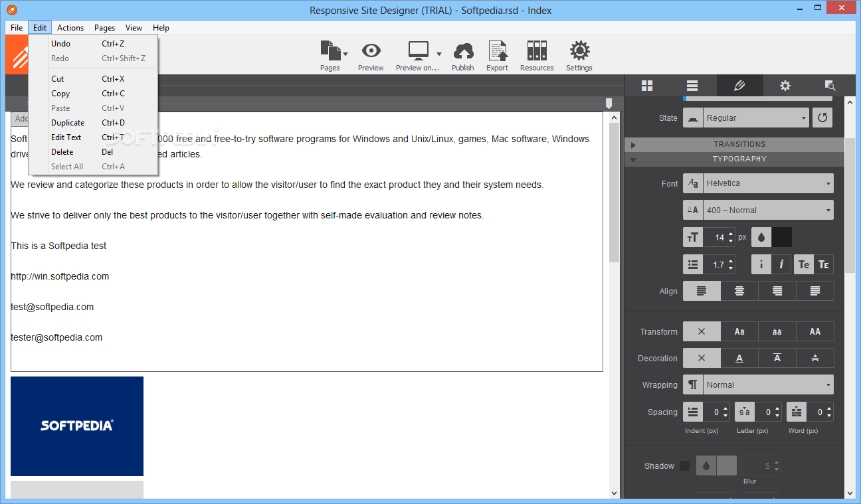Click the canvas scrollbar down arrow
The height and width of the screenshot is (504, 861).
point(615,493)
